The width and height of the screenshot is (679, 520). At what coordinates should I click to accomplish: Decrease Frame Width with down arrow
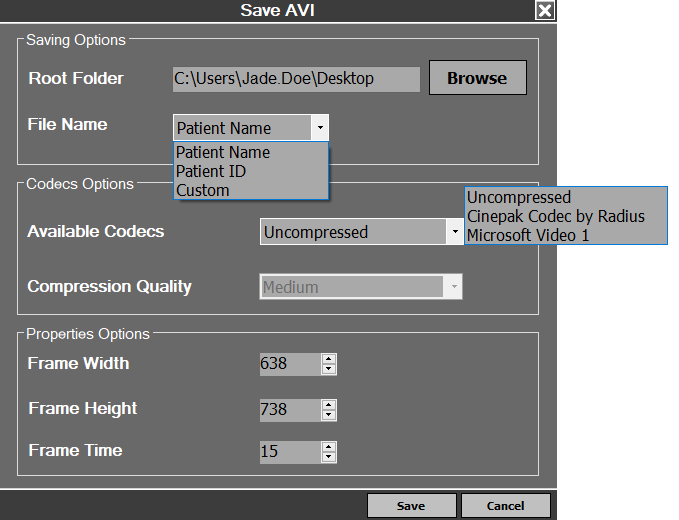point(328,370)
